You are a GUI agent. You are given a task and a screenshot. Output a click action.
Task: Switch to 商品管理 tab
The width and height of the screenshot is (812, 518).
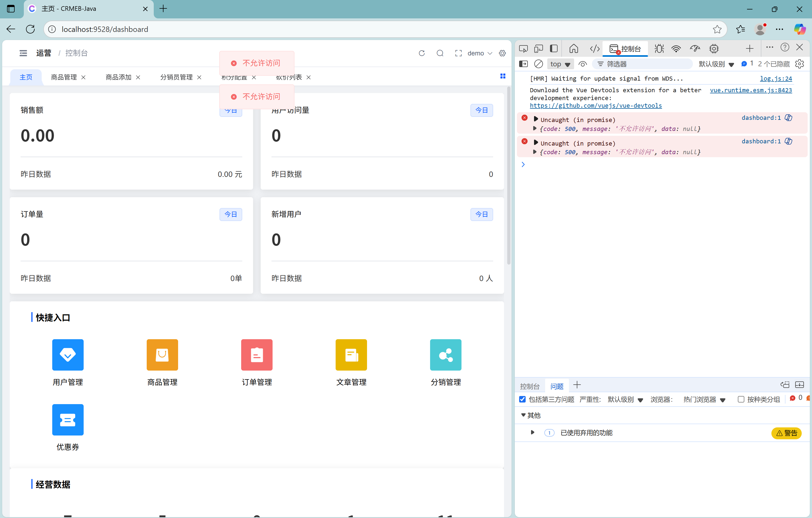64,77
